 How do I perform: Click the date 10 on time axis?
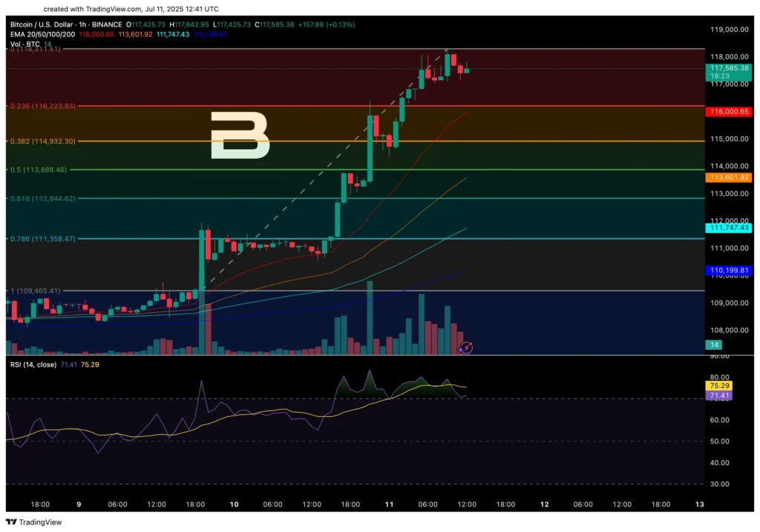point(234,504)
